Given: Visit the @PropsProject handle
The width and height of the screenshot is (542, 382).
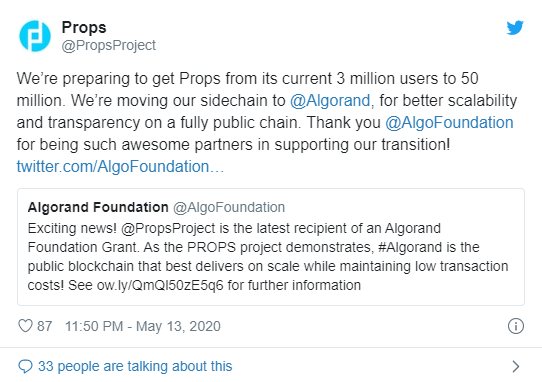Looking at the screenshot, I should click(x=109, y=46).
